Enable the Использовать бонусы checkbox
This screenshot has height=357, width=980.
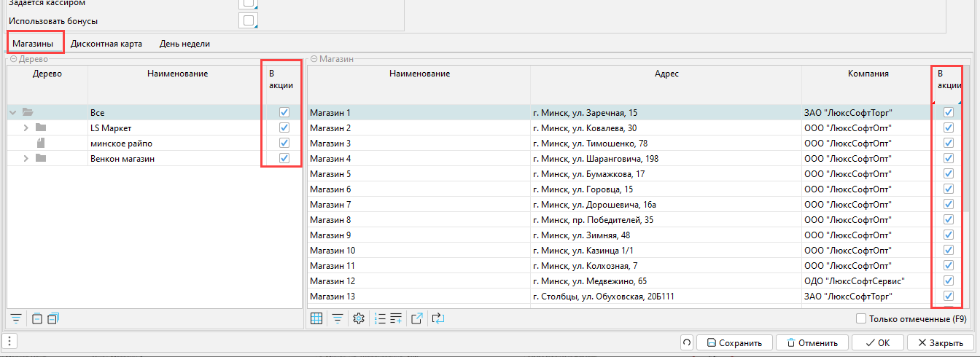249,20
